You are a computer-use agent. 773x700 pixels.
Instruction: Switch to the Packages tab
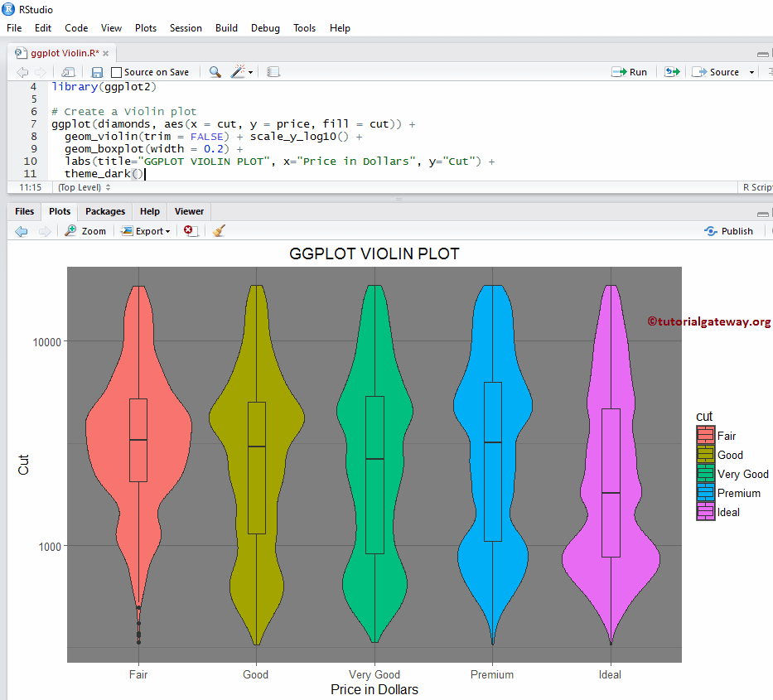pos(104,211)
